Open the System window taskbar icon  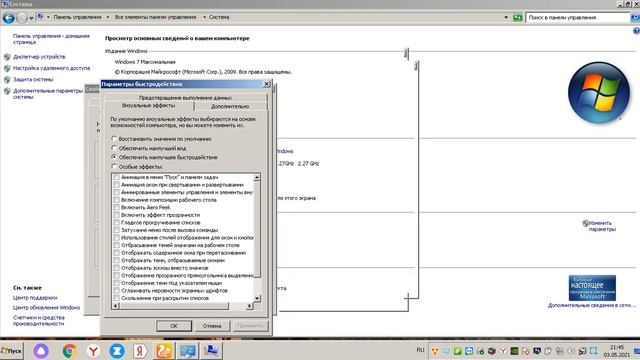pyautogui.click(x=211, y=351)
